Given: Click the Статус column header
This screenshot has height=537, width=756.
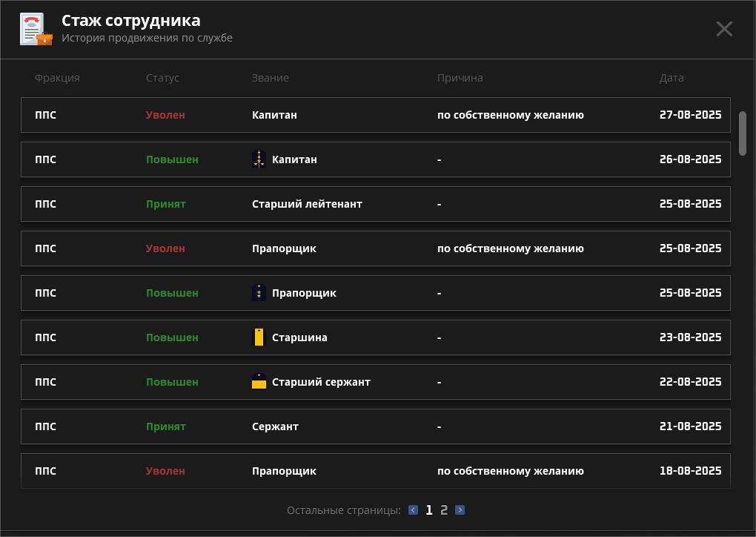Looking at the screenshot, I should 162,78.
